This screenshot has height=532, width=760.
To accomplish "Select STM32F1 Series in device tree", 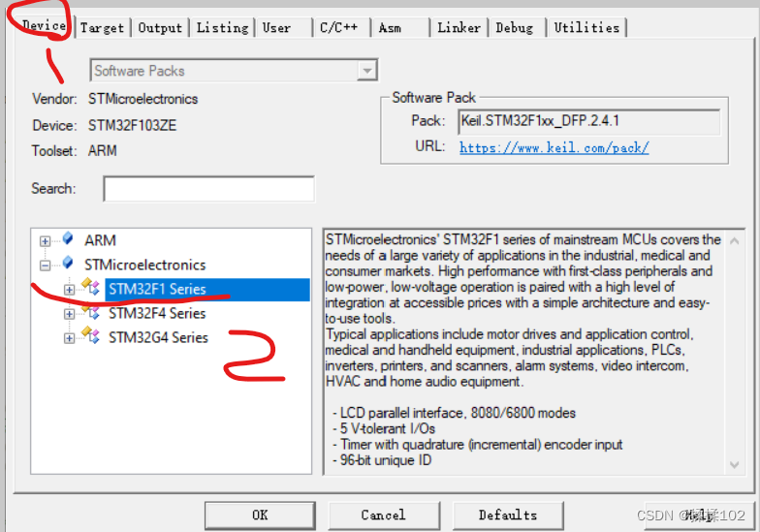I will pyautogui.click(x=157, y=289).
